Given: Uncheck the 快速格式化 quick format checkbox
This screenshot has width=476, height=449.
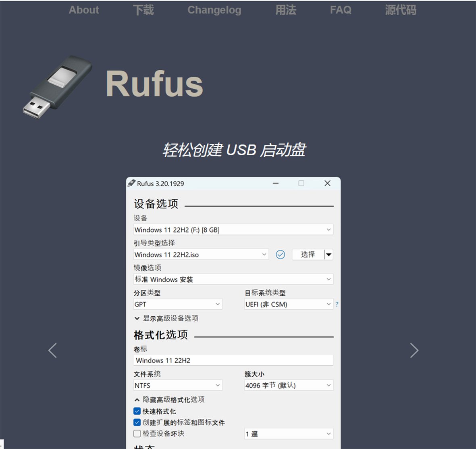Looking at the screenshot, I should click(137, 411).
